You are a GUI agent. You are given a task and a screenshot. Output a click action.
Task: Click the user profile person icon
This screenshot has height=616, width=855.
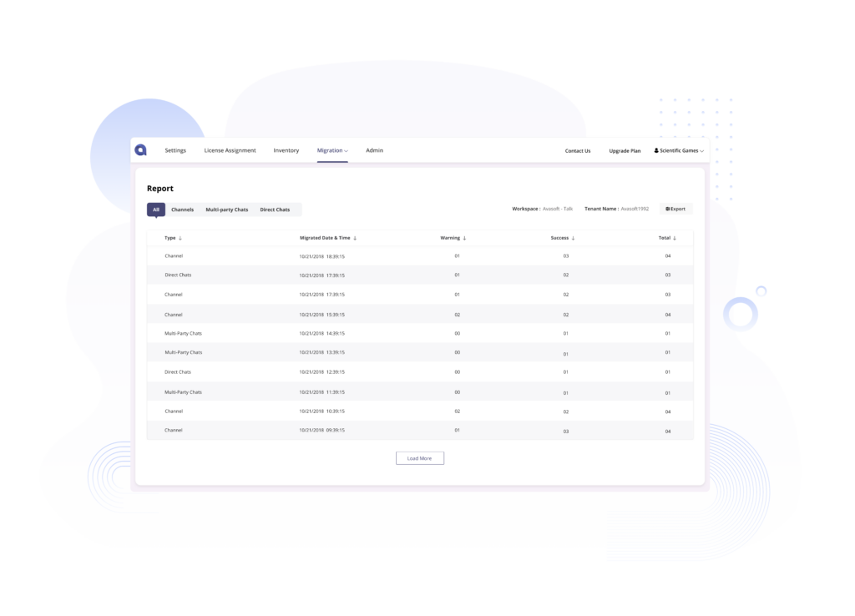655,150
